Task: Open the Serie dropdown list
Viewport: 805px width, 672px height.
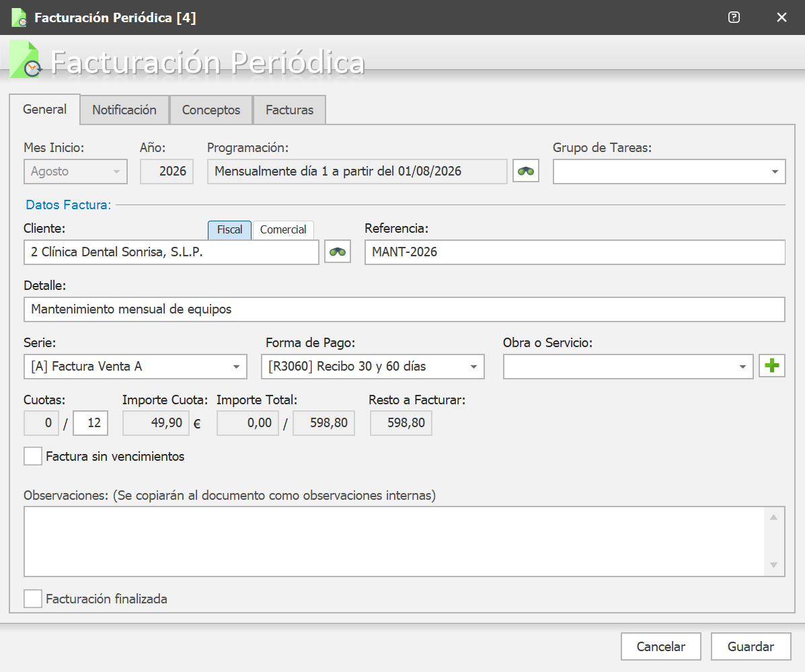Action: 135,367
